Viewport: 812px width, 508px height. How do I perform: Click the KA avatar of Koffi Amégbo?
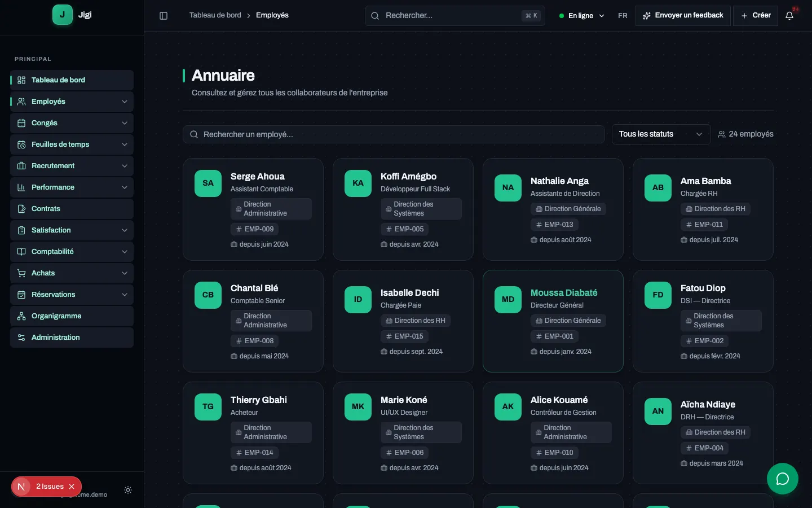[358, 183]
